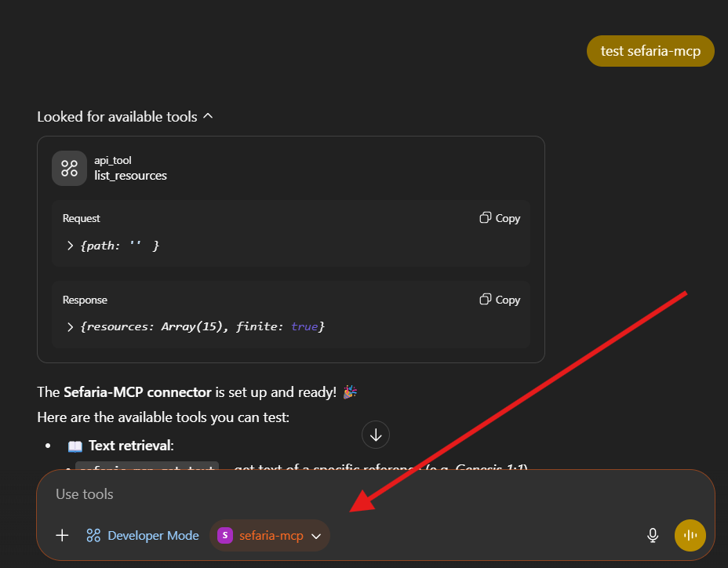Expand the Response resources array object
The image size is (728, 568).
[x=70, y=327]
